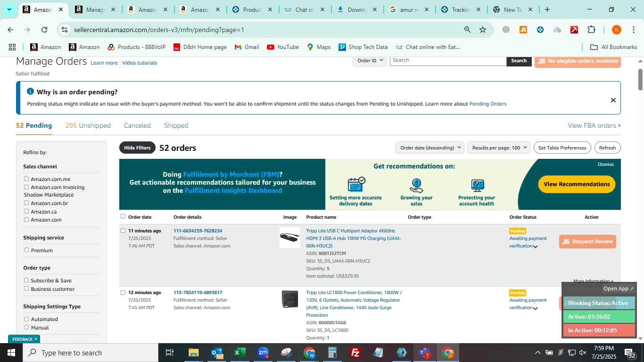Open the apps grid in bookmarks bar

(x=12, y=47)
